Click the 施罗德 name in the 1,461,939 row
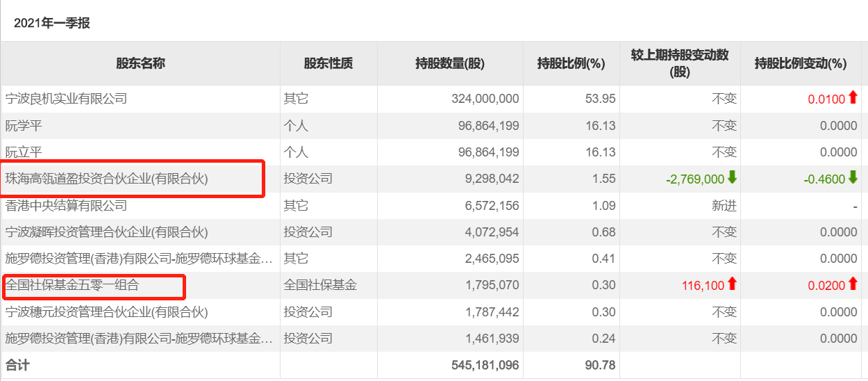 click(x=139, y=339)
